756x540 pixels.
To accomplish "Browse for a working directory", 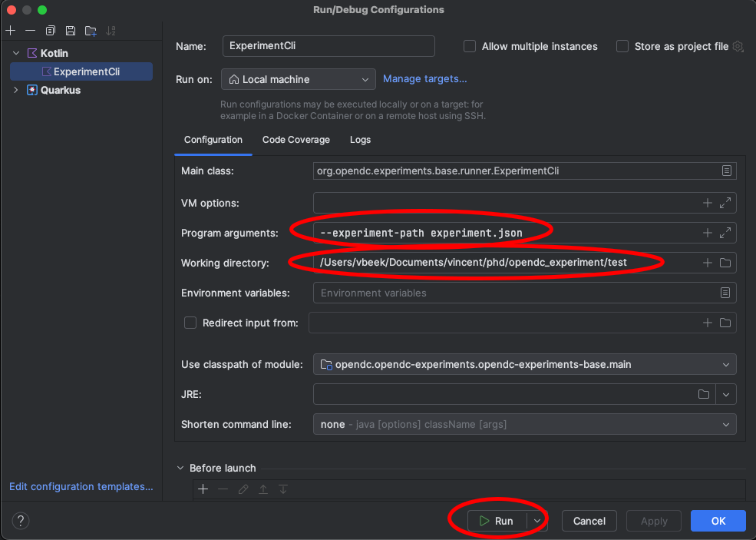I will click(x=725, y=262).
